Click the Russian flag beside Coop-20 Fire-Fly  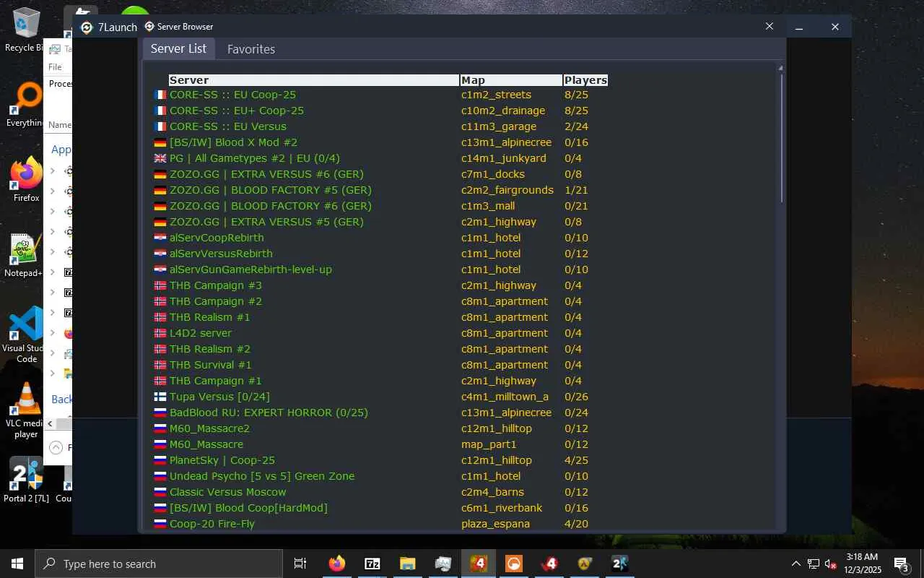[160, 524]
